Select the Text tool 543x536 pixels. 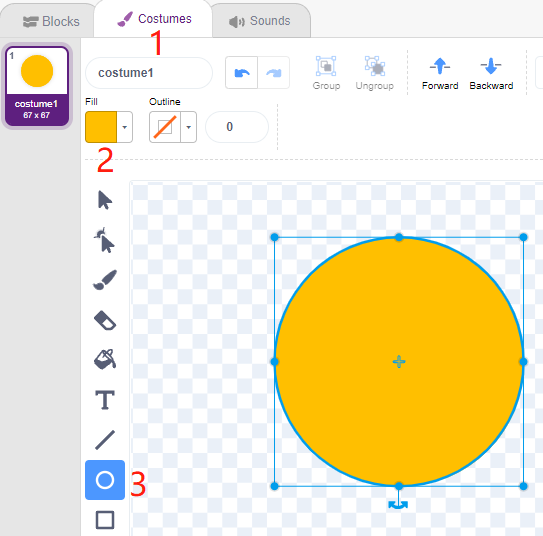coord(105,400)
